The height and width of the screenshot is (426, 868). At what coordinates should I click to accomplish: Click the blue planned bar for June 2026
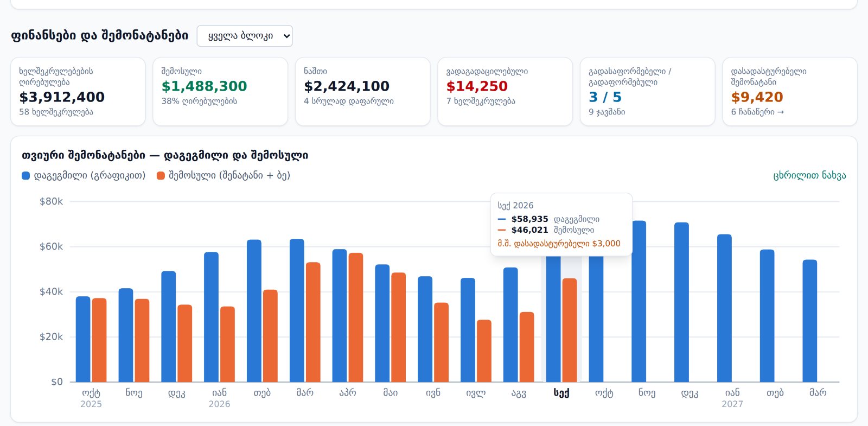coord(425,329)
